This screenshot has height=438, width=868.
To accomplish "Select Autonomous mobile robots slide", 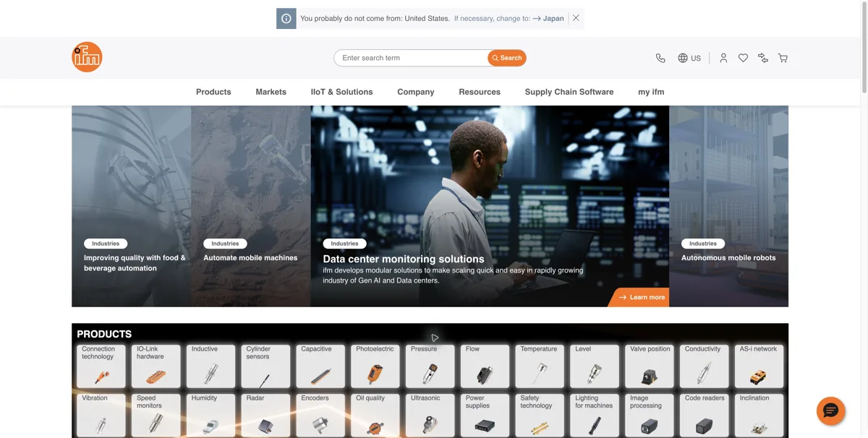I will click(x=728, y=206).
